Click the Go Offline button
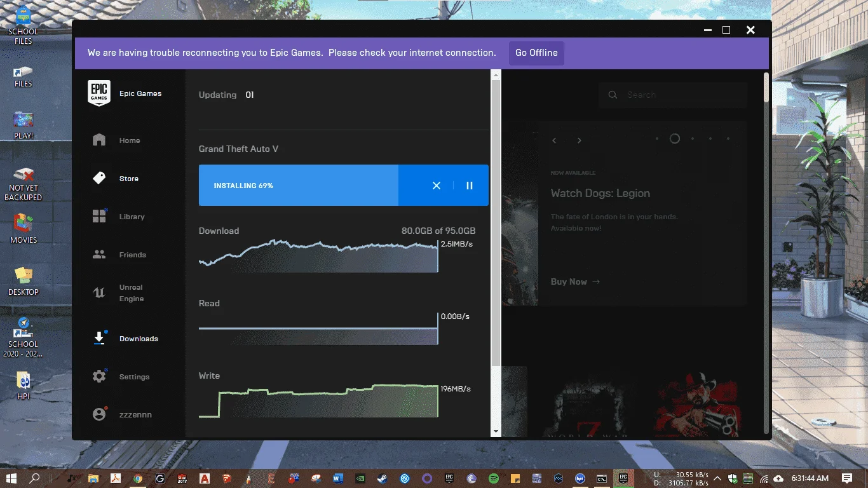Image resolution: width=868 pixels, height=488 pixels. click(x=536, y=53)
